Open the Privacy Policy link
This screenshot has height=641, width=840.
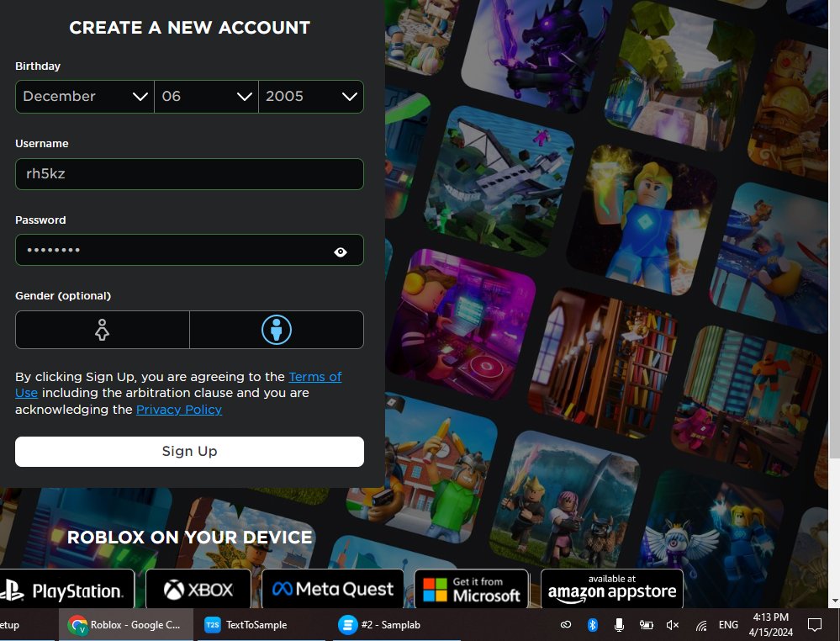[x=179, y=410]
